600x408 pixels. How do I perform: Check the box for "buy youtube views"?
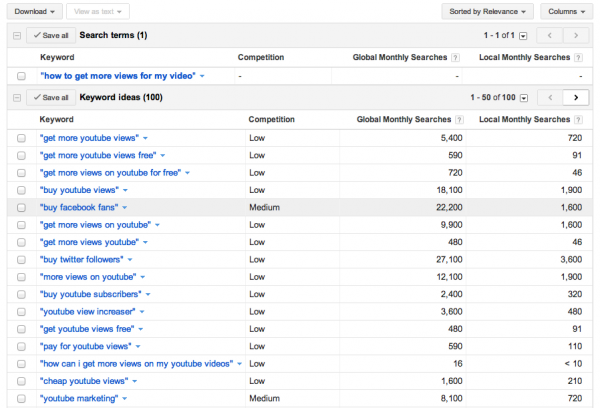coord(22,189)
